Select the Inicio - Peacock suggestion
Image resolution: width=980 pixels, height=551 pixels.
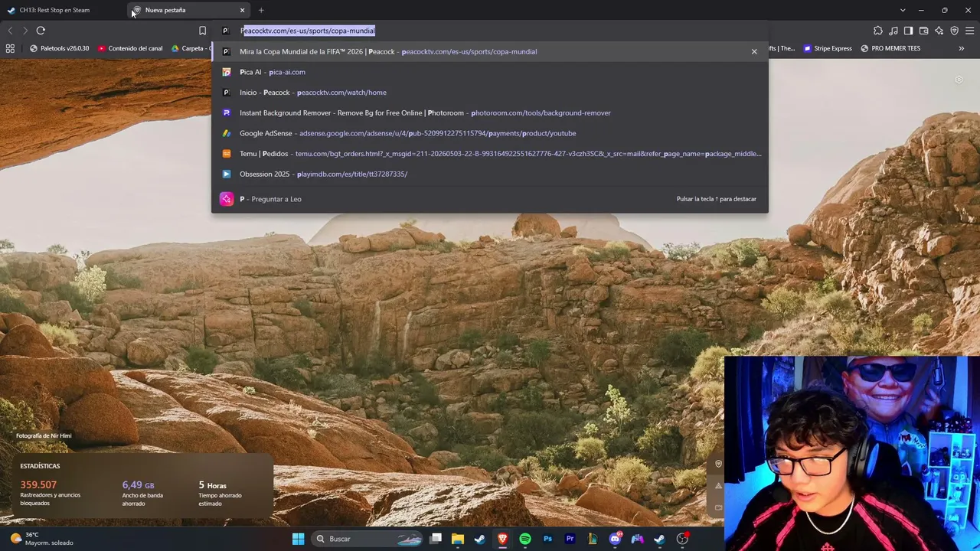pos(490,93)
